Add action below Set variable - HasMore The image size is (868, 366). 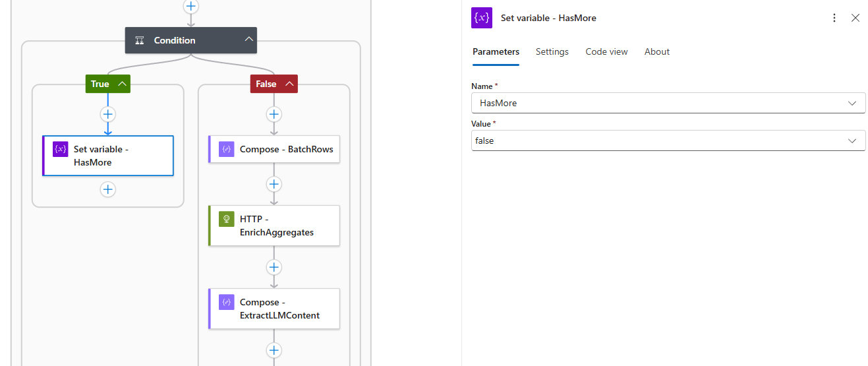(108, 189)
